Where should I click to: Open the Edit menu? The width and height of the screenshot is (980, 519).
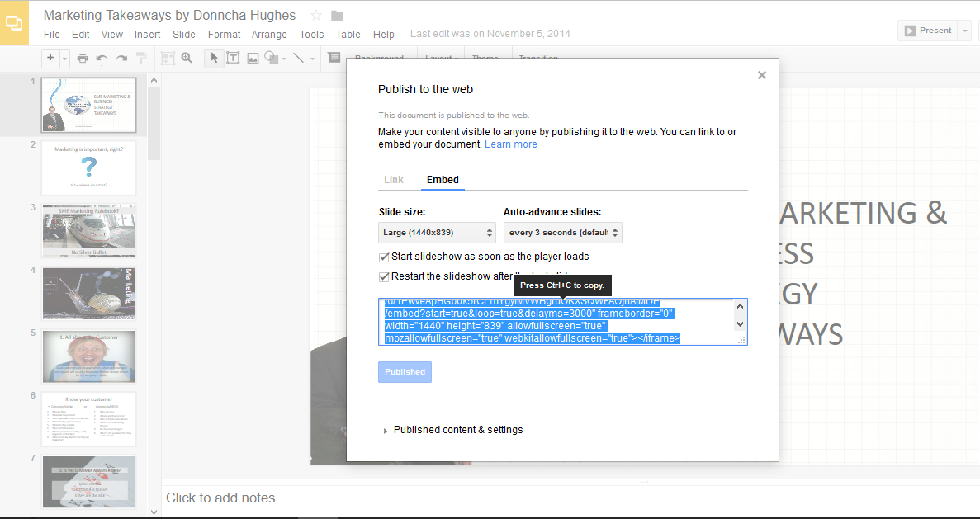coord(81,35)
